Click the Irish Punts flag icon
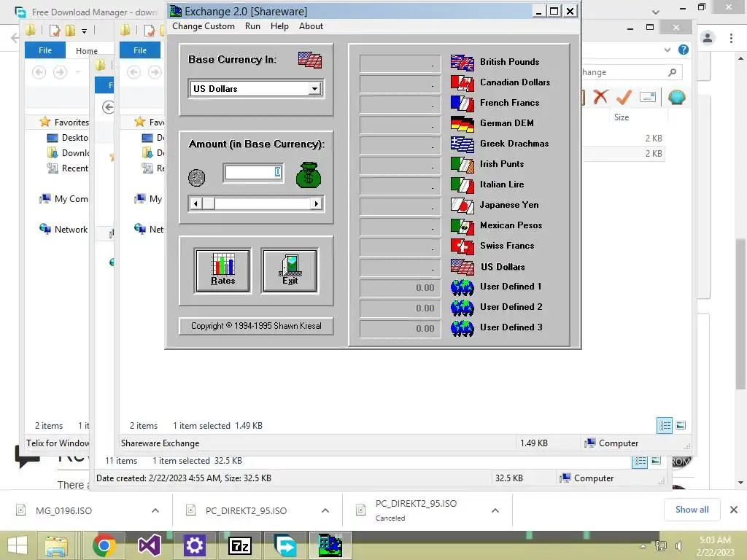Viewport: 747px width, 560px height. [462, 165]
